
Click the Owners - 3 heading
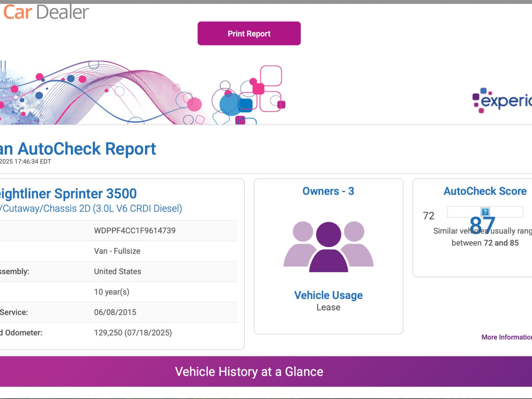click(x=328, y=191)
